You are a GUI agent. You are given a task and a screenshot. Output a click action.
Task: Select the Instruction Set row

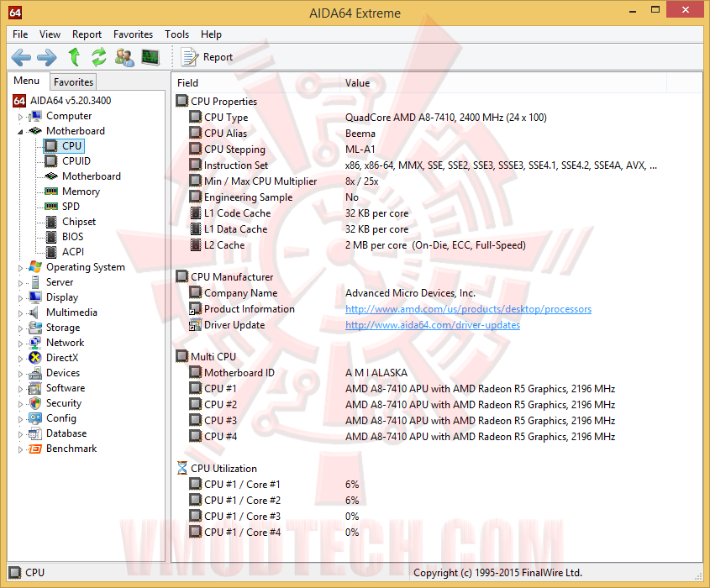(437, 165)
